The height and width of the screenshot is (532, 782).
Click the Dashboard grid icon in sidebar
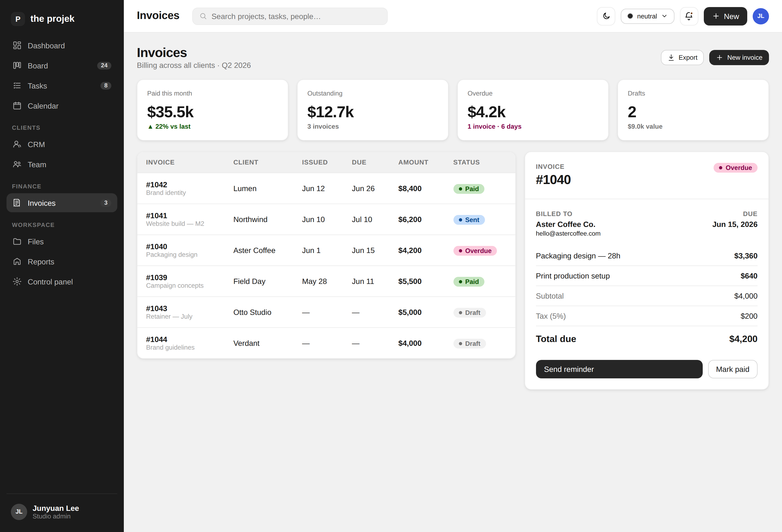click(x=17, y=45)
